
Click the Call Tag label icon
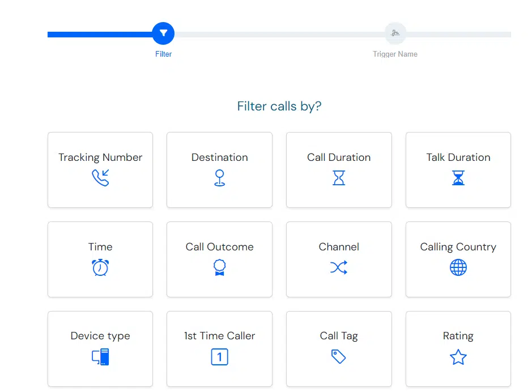tap(338, 356)
